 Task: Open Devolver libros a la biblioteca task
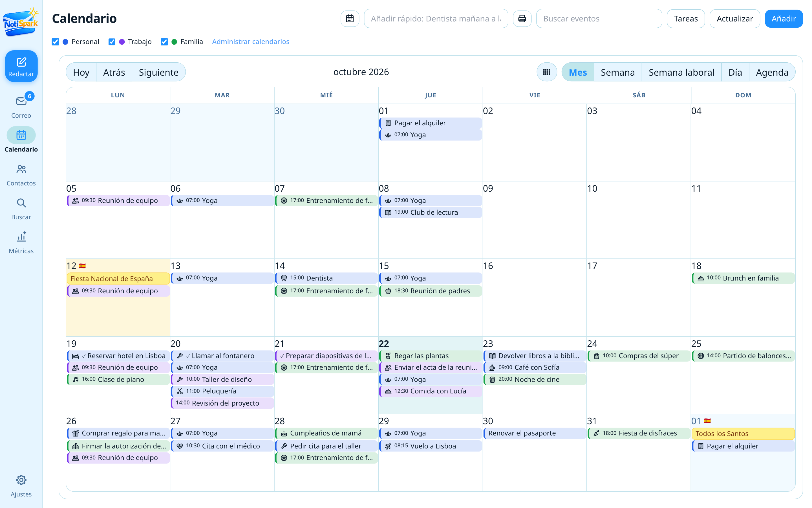pos(535,356)
